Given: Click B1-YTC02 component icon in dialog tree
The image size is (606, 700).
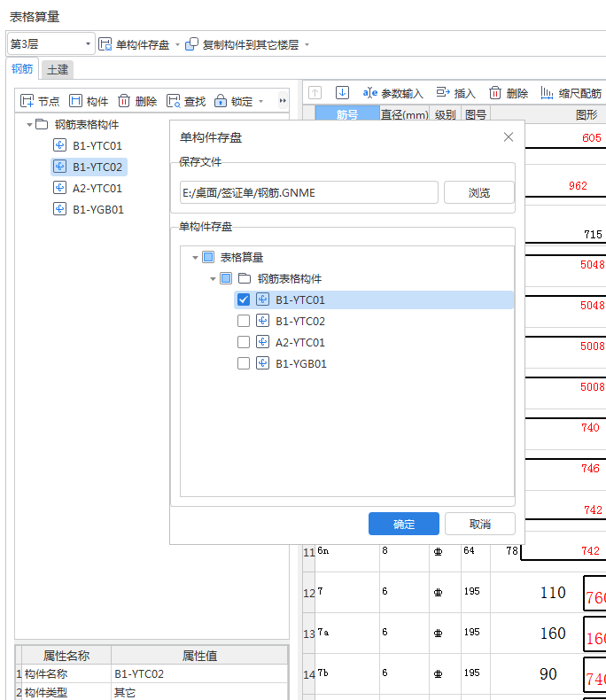Looking at the screenshot, I should (262, 321).
